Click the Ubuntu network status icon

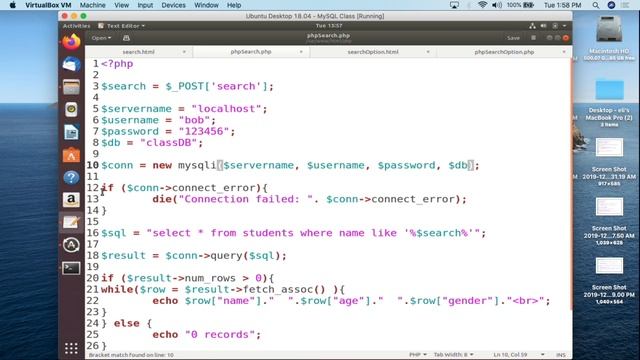(532, 26)
